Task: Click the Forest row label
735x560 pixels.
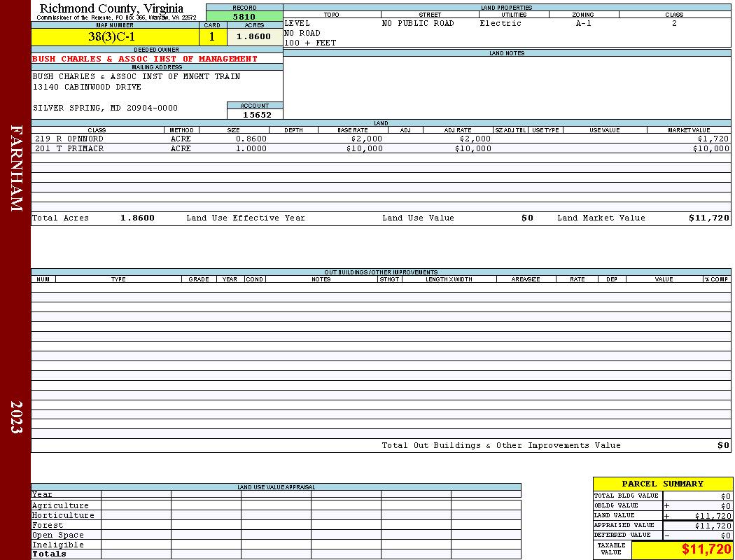Action: pyautogui.click(x=48, y=525)
